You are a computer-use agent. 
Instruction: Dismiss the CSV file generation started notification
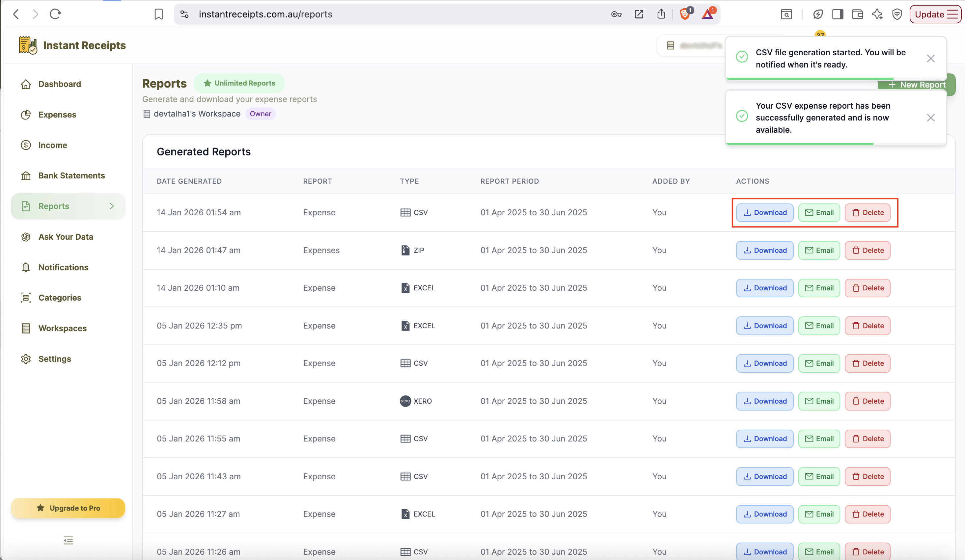[930, 58]
